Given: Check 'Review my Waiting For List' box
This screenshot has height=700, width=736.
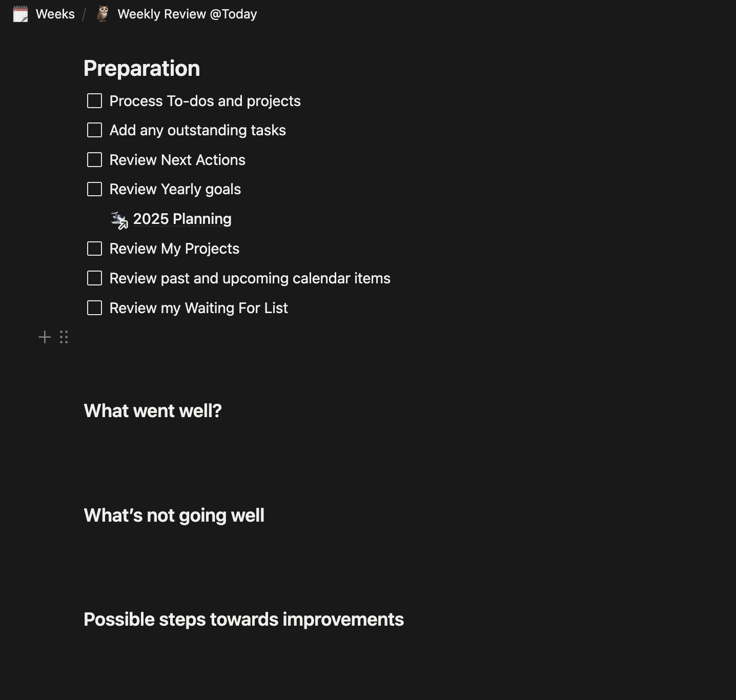Looking at the screenshot, I should tap(95, 308).
